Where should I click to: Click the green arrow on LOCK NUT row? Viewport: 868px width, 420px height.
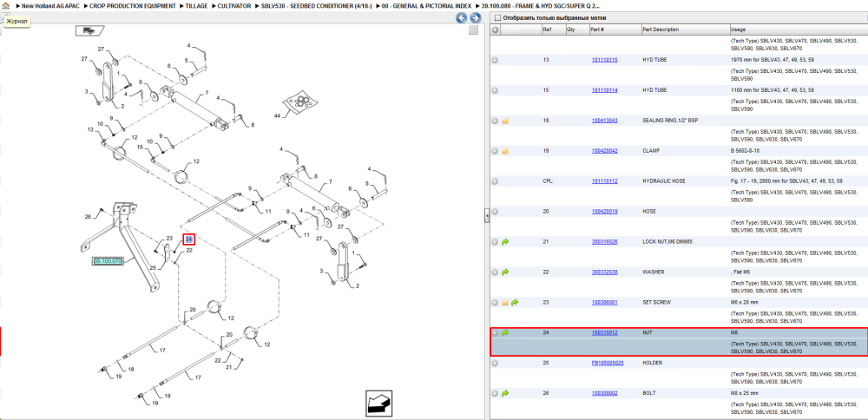pos(505,242)
